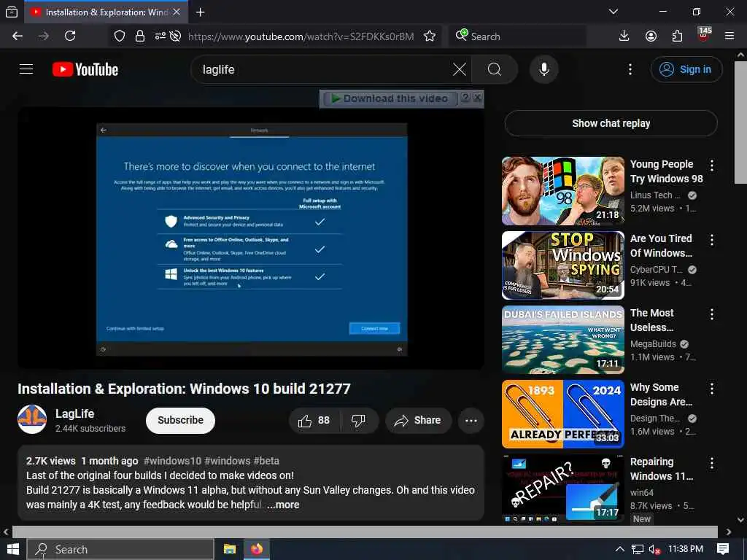The image size is (747, 560).
Task: Open help on download bar
Action: pyautogui.click(x=465, y=98)
